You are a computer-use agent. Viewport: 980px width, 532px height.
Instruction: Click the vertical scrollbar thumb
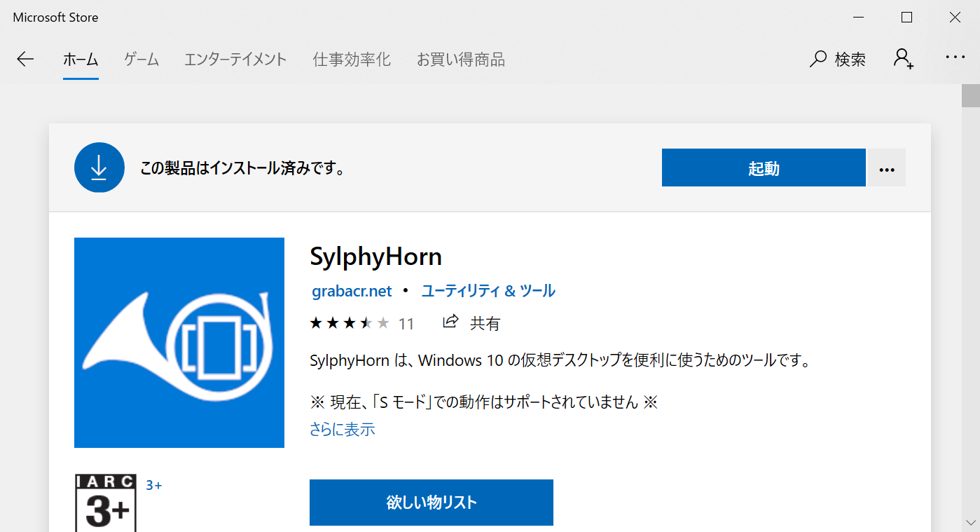pos(970,96)
